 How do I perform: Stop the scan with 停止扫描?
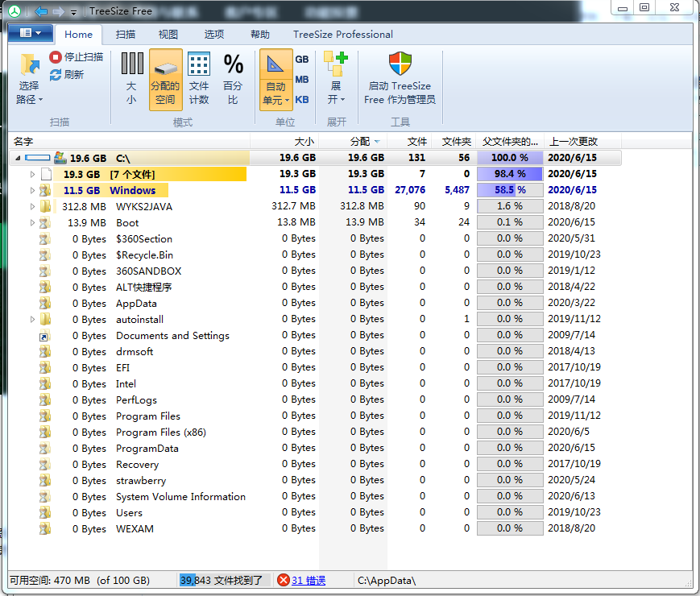[77, 56]
